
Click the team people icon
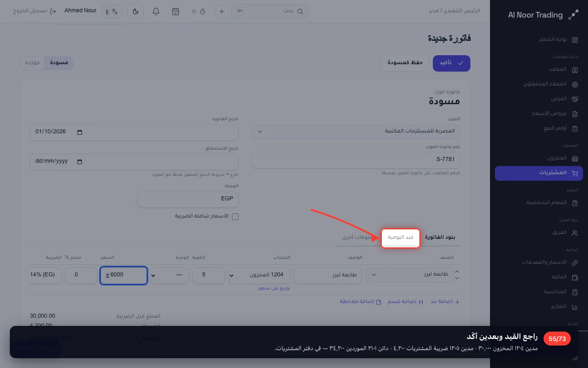tap(575, 233)
